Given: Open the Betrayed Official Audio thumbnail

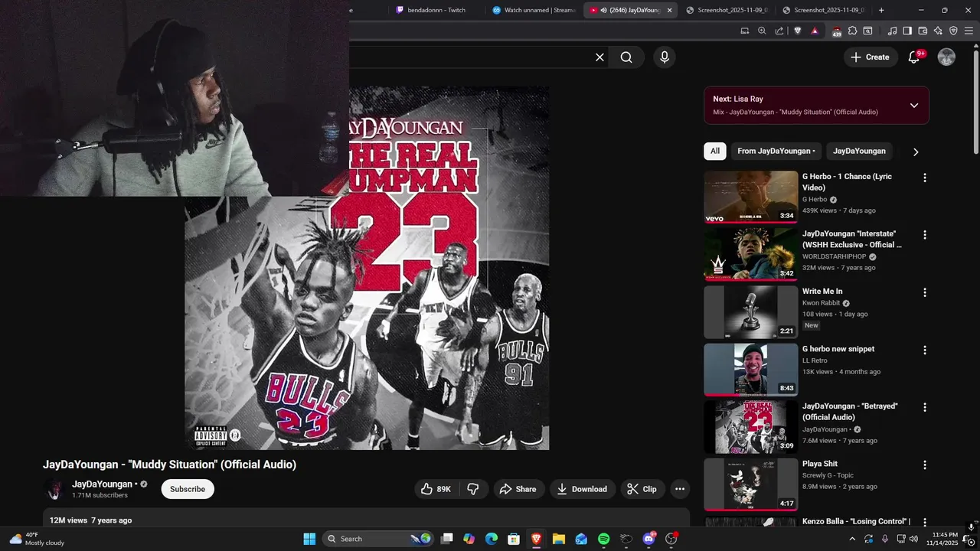Looking at the screenshot, I should [750, 426].
